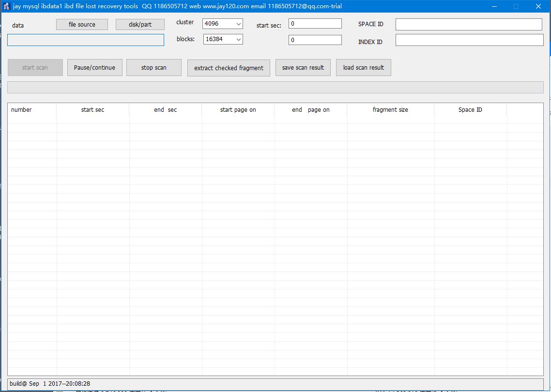Focus the start sec input field
Screen dimensions: 551x392
pyautogui.click(x=315, y=24)
